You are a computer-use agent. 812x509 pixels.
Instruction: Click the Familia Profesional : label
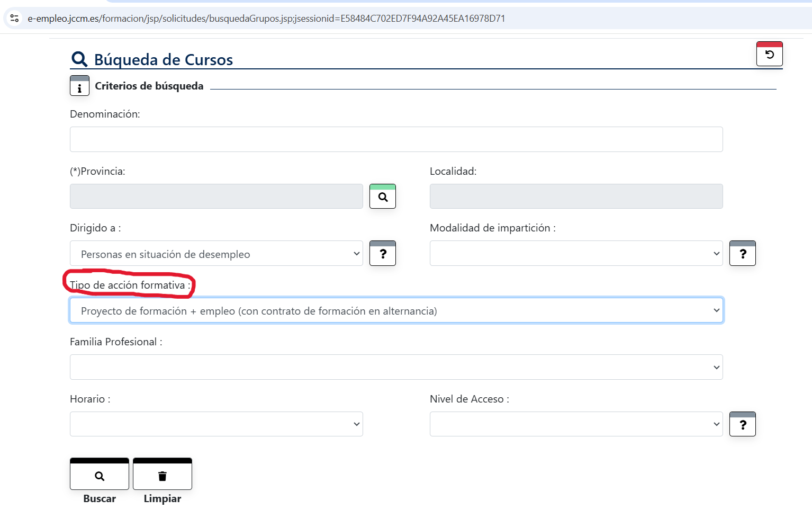pos(116,342)
